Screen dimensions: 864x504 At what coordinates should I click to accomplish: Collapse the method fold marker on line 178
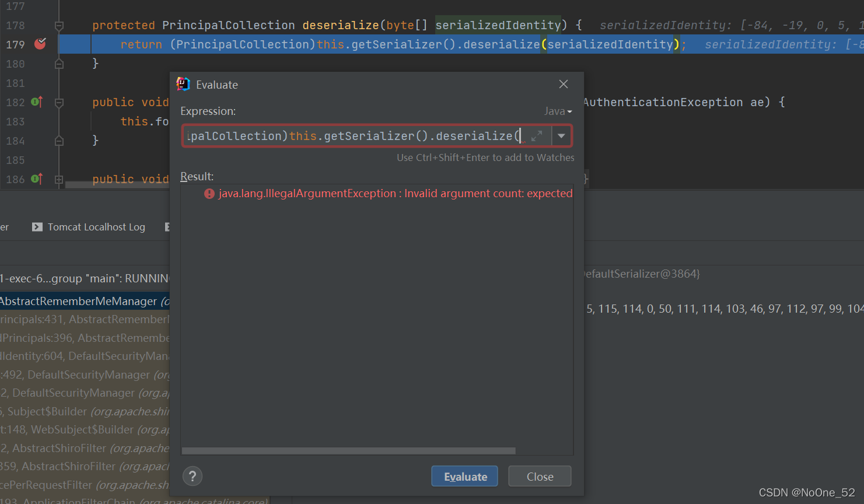tap(59, 26)
